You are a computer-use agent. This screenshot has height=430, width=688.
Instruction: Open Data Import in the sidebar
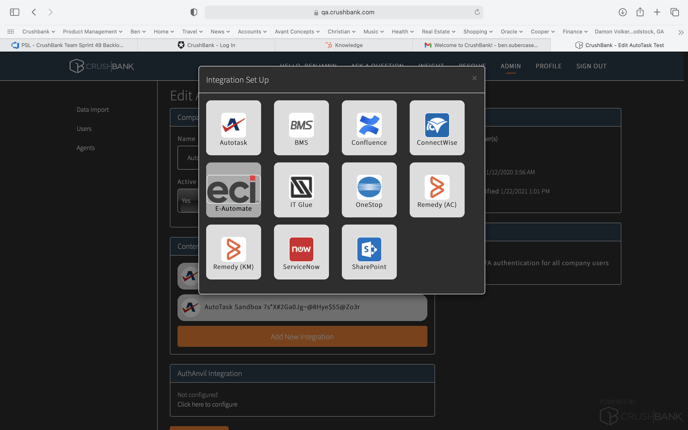coord(93,110)
